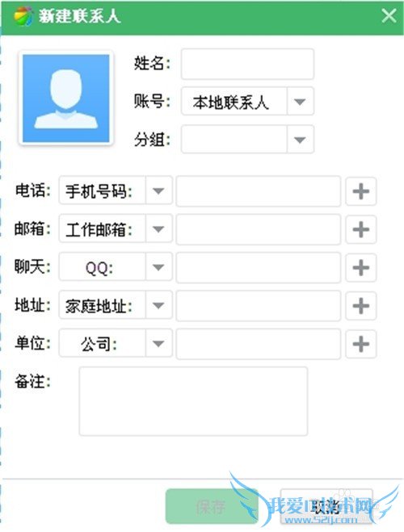Click the 保存 save button

212,506
